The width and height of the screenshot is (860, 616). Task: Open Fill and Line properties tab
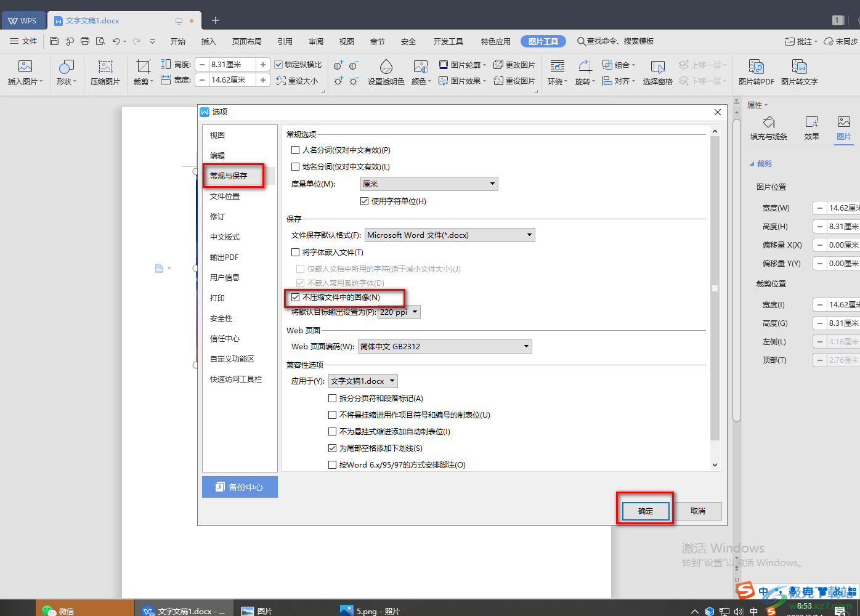coord(769,128)
